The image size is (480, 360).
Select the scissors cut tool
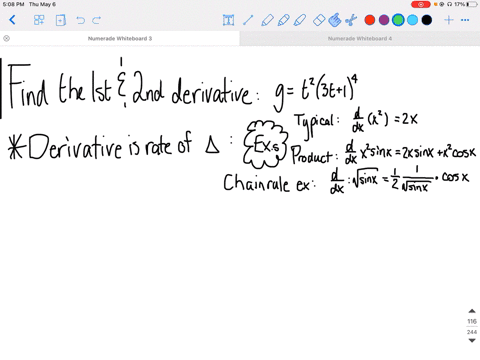[351, 20]
